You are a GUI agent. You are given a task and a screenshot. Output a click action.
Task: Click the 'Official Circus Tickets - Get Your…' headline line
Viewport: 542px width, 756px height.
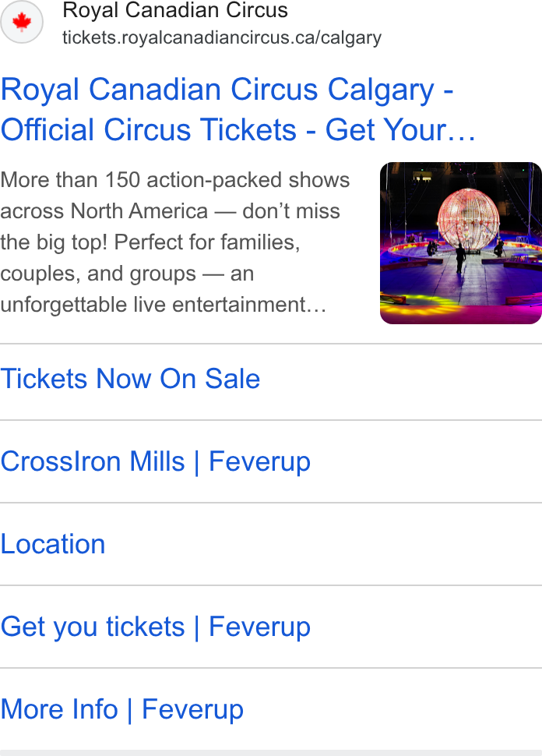(238, 129)
